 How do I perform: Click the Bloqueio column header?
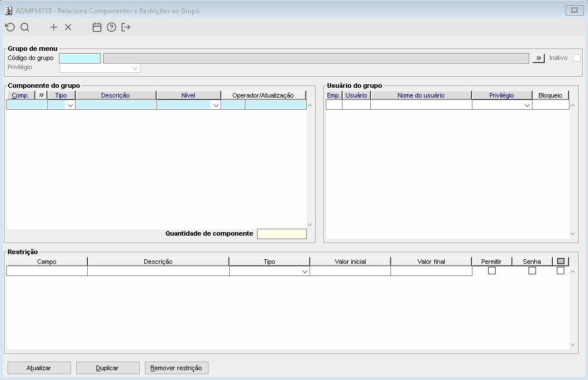[550, 95]
